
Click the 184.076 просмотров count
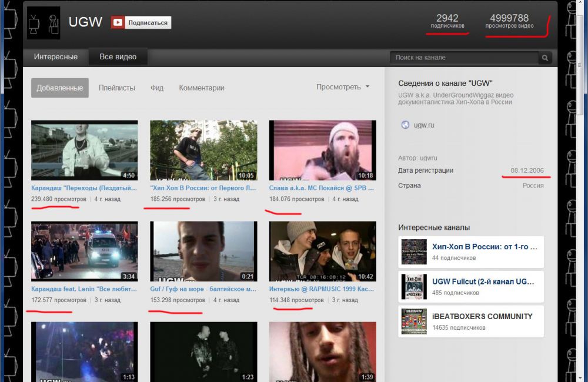(296, 199)
